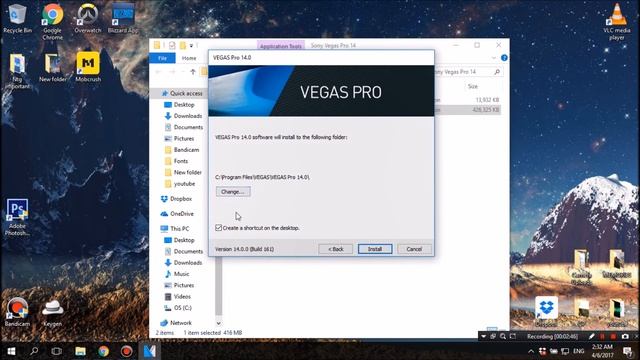
Task: Click the Size column header
Action: coord(473,87)
